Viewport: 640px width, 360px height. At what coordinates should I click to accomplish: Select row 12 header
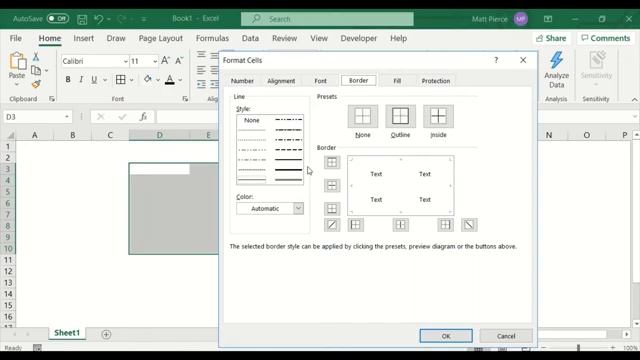8,271
